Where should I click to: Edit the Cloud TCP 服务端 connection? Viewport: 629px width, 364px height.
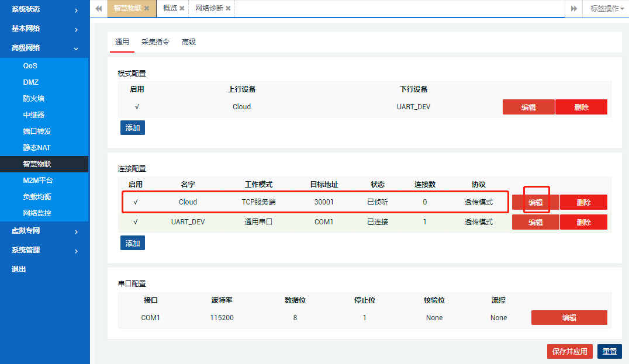point(535,202)
